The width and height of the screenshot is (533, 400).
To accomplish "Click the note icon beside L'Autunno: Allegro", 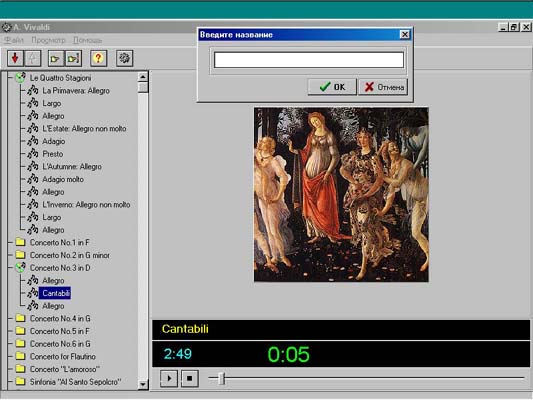I will coord(33,167).
